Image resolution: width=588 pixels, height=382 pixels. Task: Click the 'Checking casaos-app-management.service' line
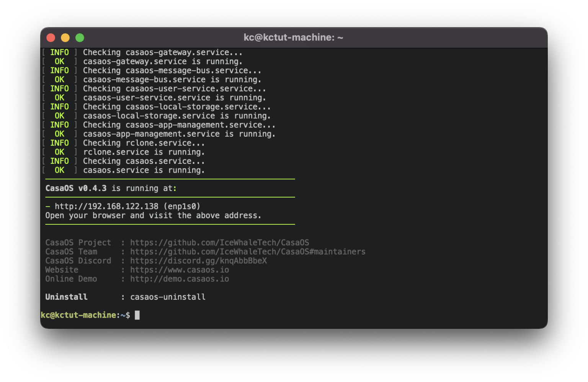point(179,125)
